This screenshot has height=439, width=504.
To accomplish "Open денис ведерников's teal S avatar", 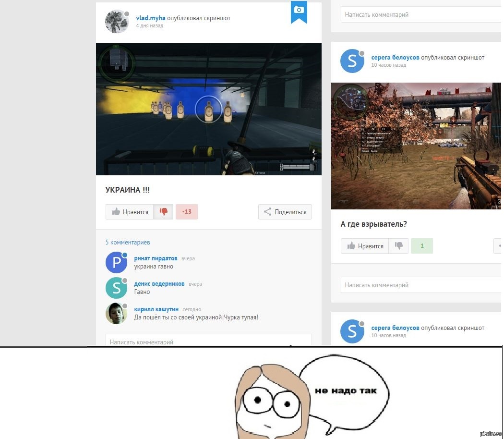I will point(116,288).
